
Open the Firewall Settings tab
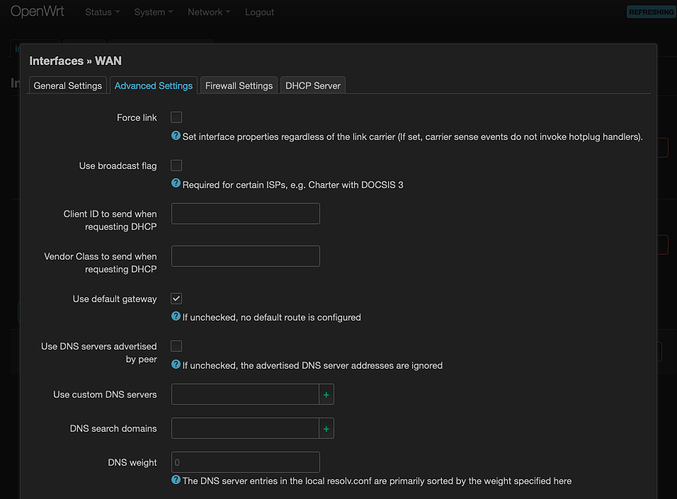[x=239, y=85]
